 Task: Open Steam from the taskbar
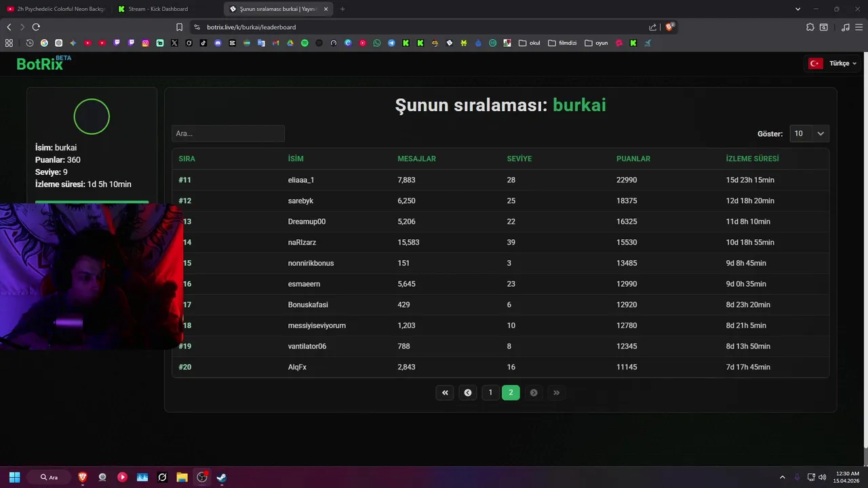pos(221,477)
